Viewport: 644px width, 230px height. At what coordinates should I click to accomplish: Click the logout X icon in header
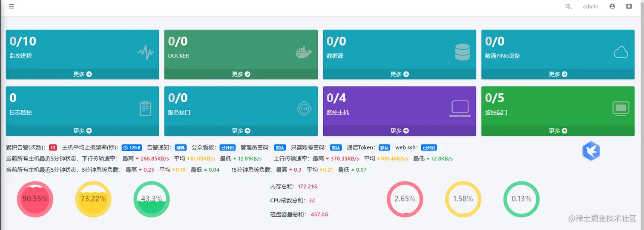[629, 6]
